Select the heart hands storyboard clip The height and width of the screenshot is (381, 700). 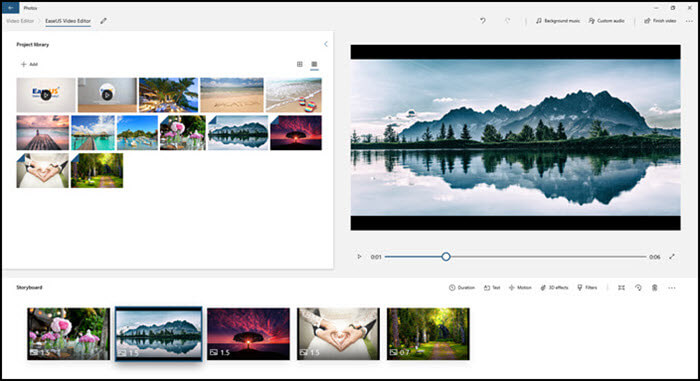point(338,334)
